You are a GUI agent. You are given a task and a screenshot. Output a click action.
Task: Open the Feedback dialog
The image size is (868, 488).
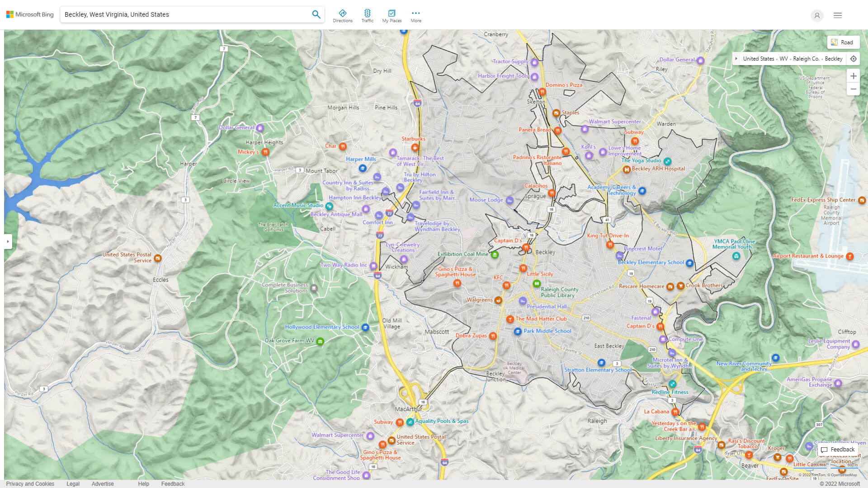838,449
